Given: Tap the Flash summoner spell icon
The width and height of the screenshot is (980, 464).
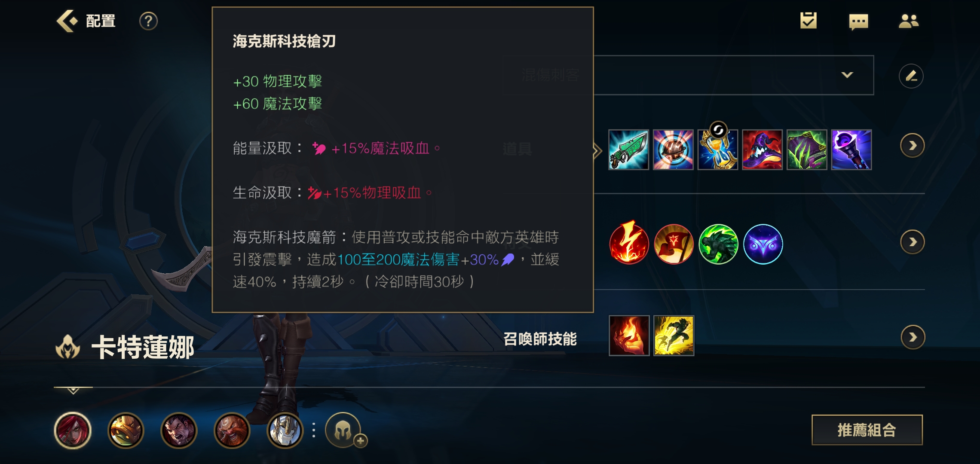Looking at the screenshot, I should (x=674, y=336).
